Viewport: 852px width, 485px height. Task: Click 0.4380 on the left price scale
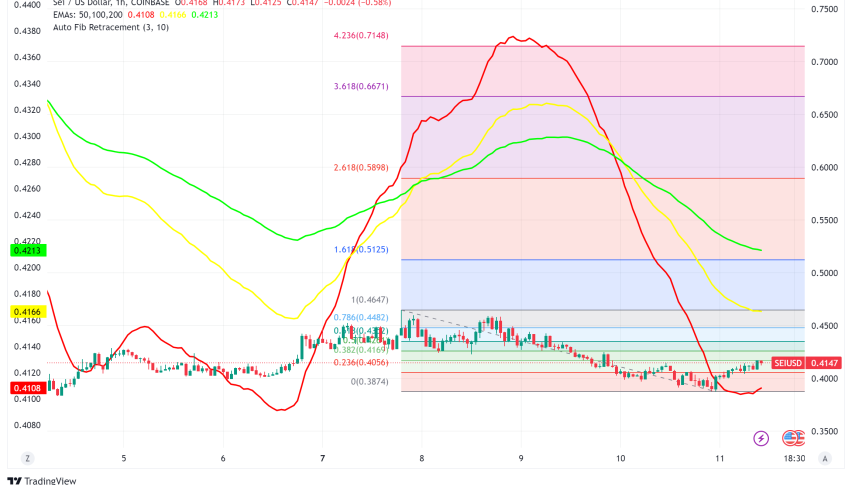[x=27, y=31]
